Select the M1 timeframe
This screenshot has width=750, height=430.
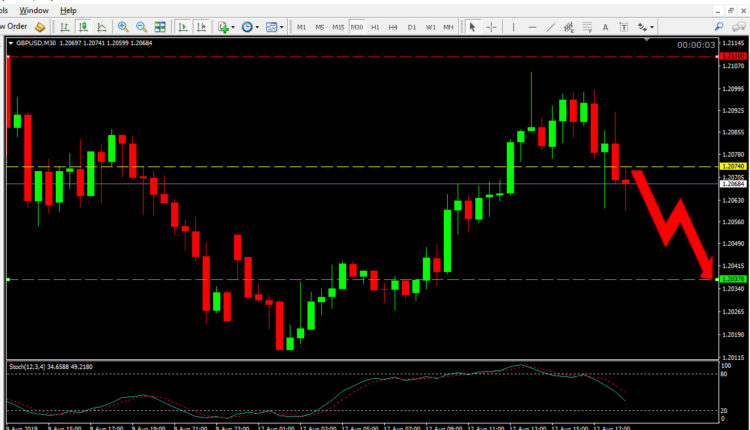point(301,27)
